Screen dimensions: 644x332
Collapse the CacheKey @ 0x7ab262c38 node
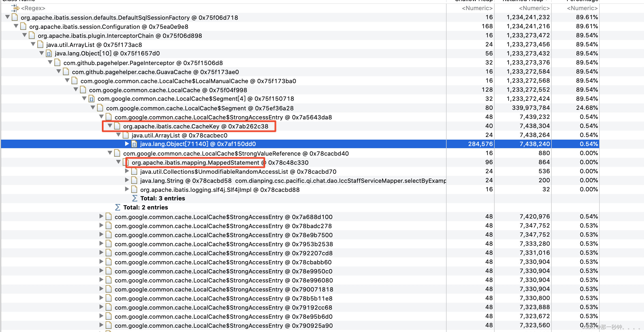point(110,126)
